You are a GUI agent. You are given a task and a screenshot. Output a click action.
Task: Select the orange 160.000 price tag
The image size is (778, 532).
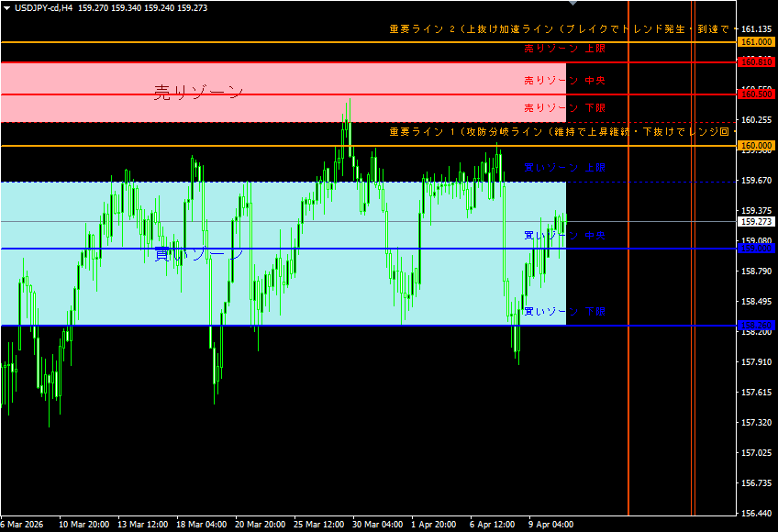[757, 146]
